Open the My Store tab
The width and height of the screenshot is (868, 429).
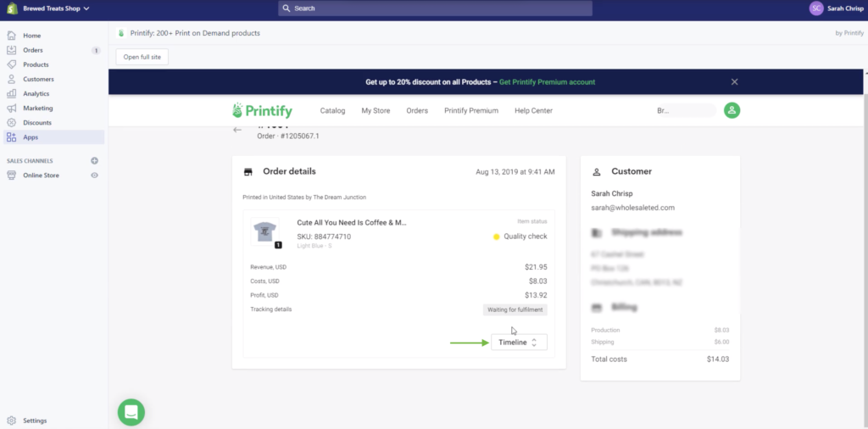376,111
